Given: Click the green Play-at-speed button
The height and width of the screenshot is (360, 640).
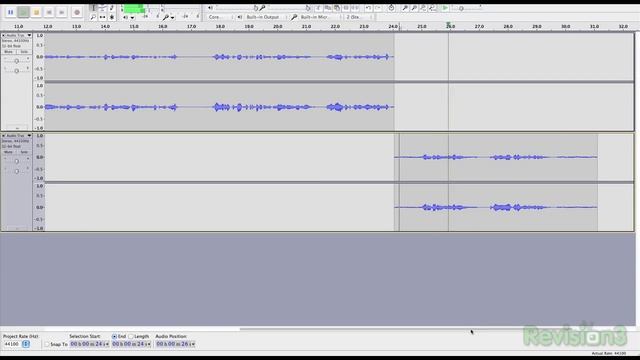Looking at the screenshot, I should [x=445, y=8].
